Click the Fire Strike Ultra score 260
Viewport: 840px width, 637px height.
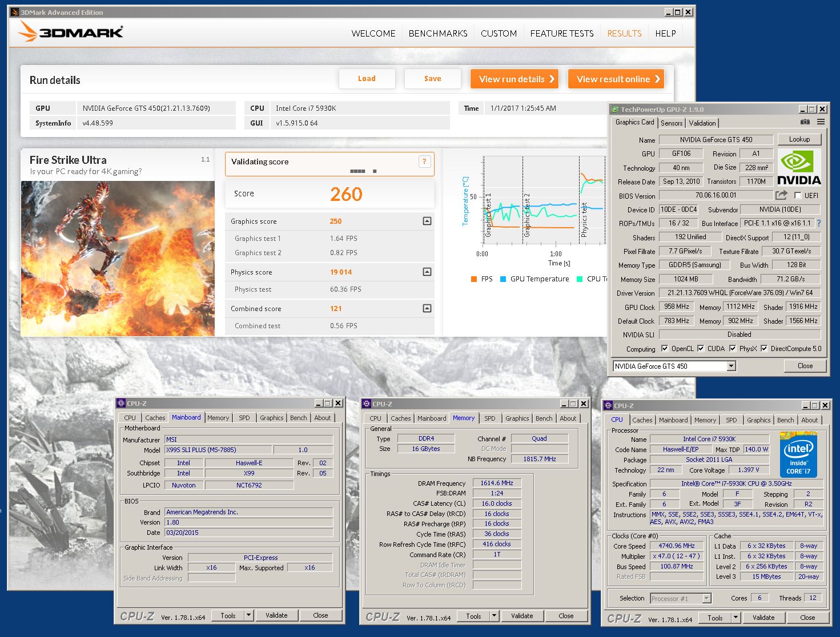[x=346, y=194]
